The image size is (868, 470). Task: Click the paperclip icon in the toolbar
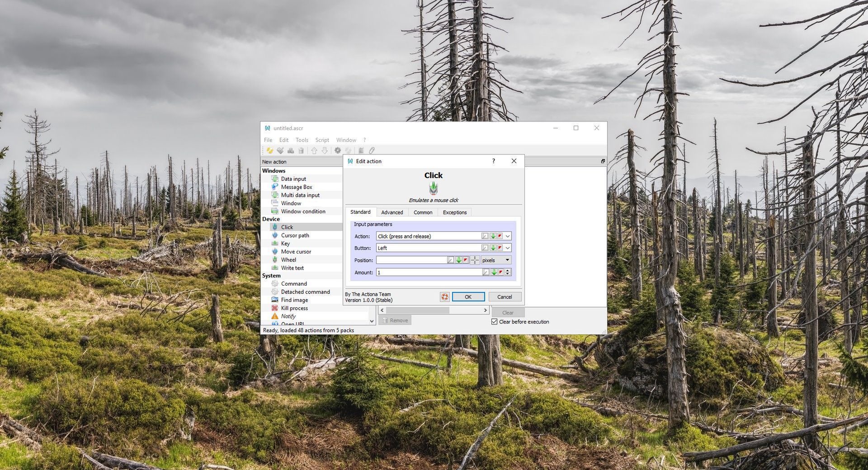372,150
